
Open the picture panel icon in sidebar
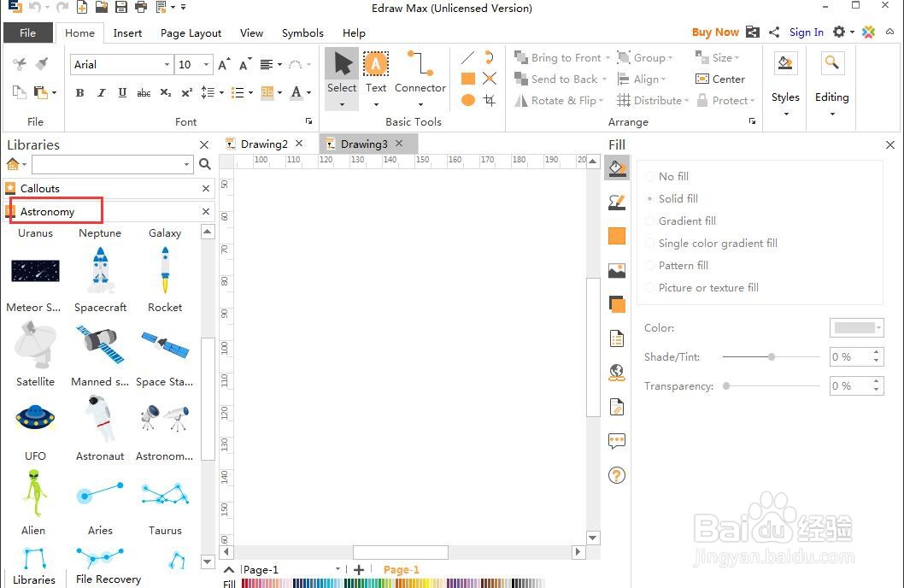click(617, 270)
